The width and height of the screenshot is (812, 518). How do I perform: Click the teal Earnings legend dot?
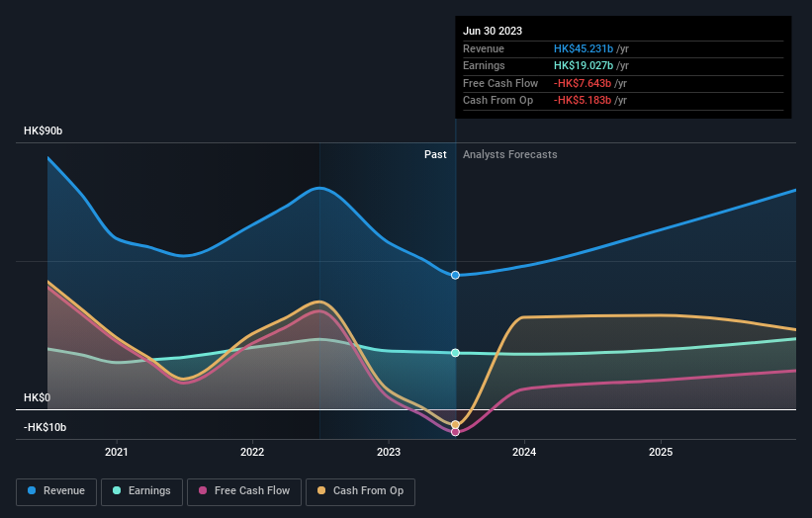pyautogui.click(x=117, y=490)
